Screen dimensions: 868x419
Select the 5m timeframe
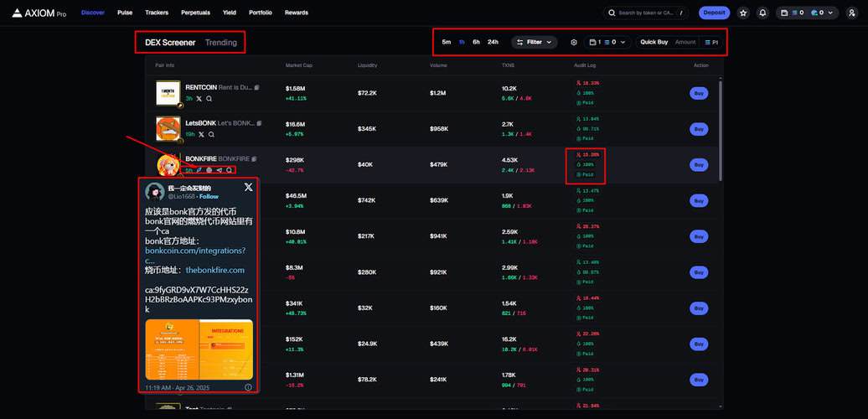pos(447,42)
